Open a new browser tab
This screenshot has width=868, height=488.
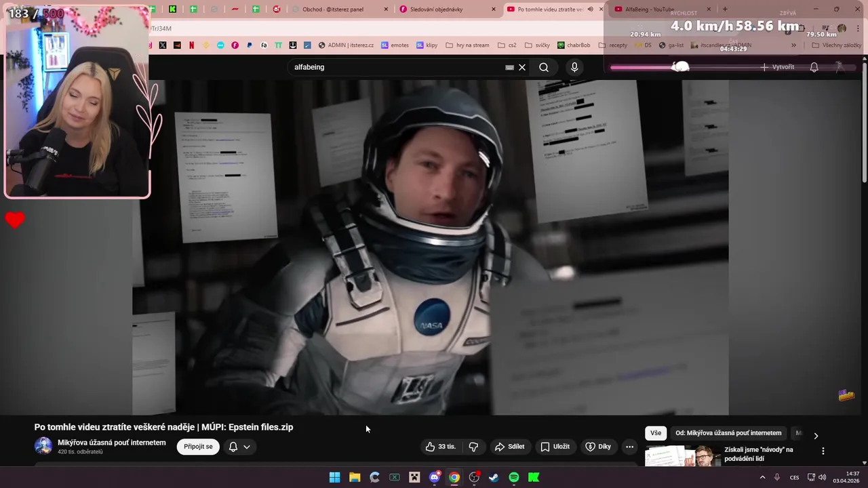(x=725, y=9)
